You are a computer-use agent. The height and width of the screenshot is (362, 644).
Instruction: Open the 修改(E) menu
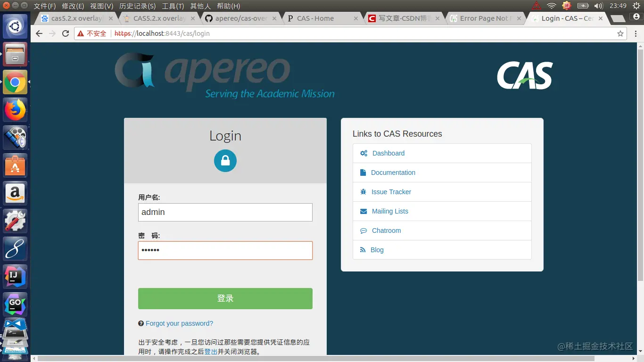click(x=73, y=6)
